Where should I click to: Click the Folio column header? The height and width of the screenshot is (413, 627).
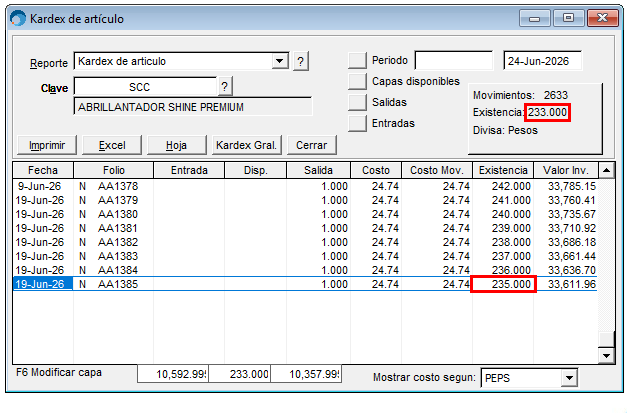(x=114, y=170)
